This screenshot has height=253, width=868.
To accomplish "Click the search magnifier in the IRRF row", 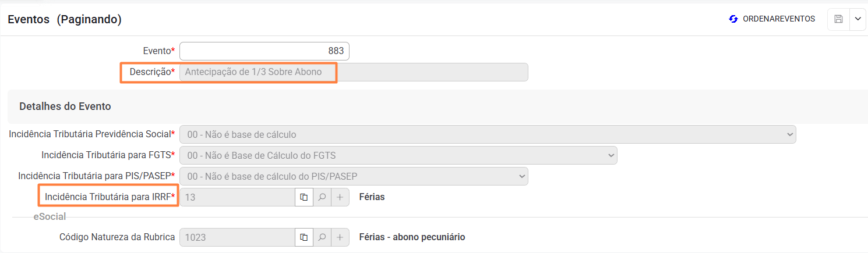I will (322, 197).
